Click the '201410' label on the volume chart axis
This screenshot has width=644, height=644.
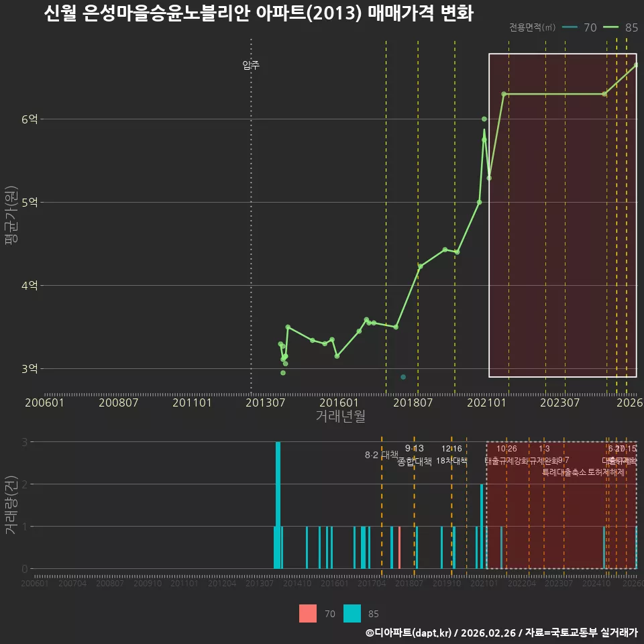[x=297, y=583]
